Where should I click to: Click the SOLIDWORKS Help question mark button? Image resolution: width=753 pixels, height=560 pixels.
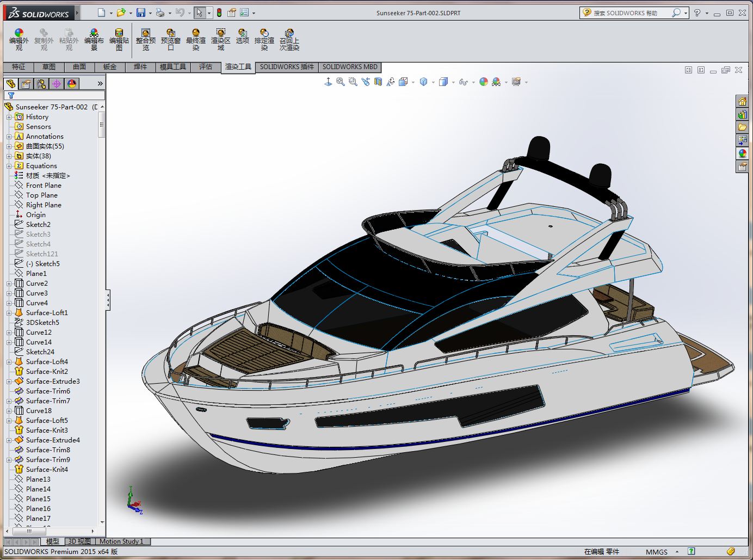coord(699,12)
